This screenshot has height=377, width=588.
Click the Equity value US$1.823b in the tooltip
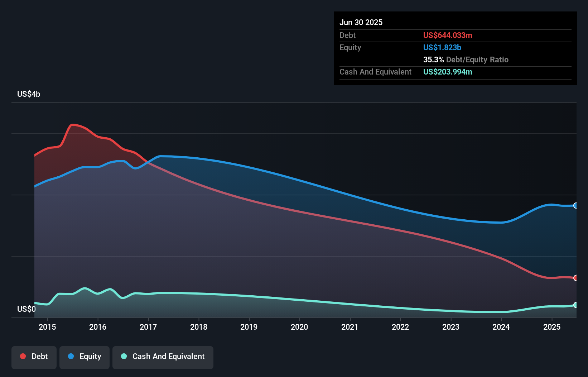[x=442, y=47]
